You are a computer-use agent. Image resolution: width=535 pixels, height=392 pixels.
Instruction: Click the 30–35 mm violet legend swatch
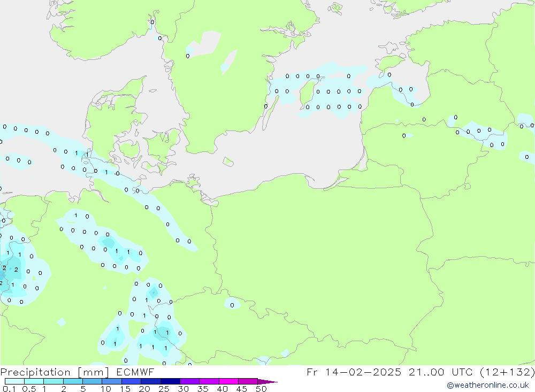click(x=189, y=381)
